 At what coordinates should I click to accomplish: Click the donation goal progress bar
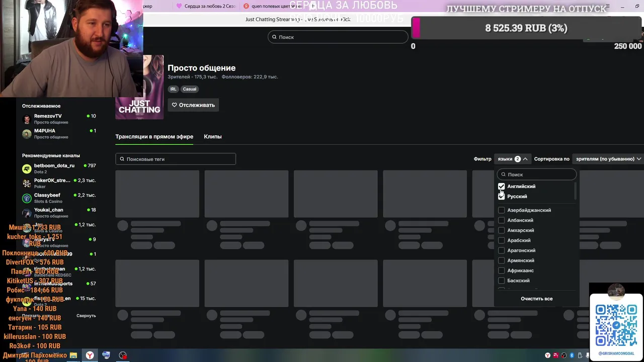(x=527, y=28)
